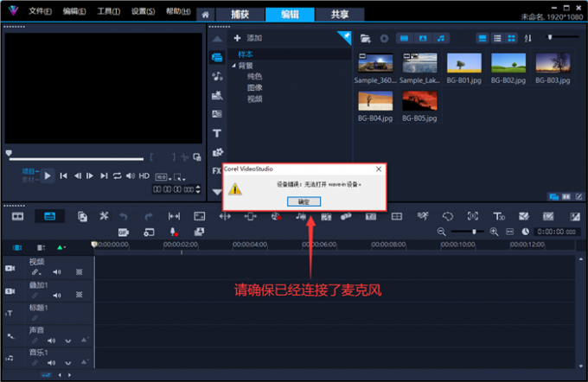Click the record/capture option film icon
This screenshot has height=382, width=588.
276,216
